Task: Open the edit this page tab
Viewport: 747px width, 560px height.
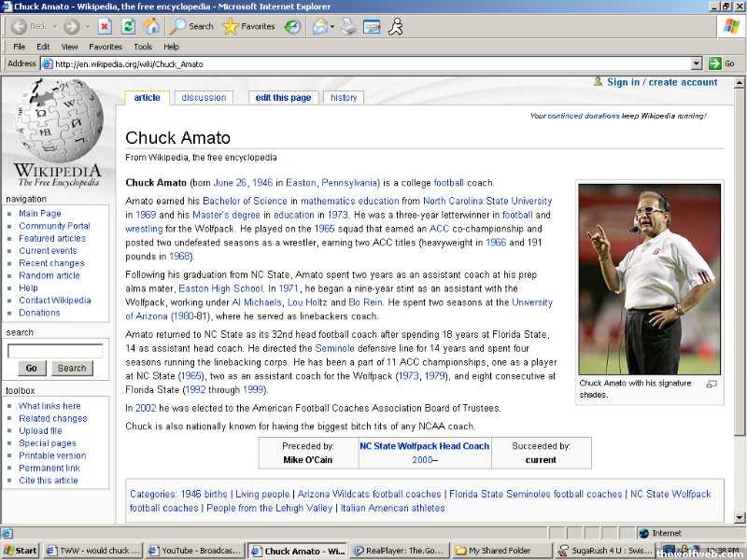Action: [x=283, y=97]
